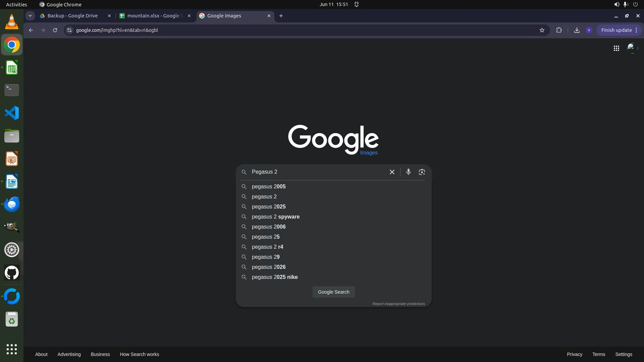
Task: Expand the tab search dropdown arrow
Action: [30, 16]
